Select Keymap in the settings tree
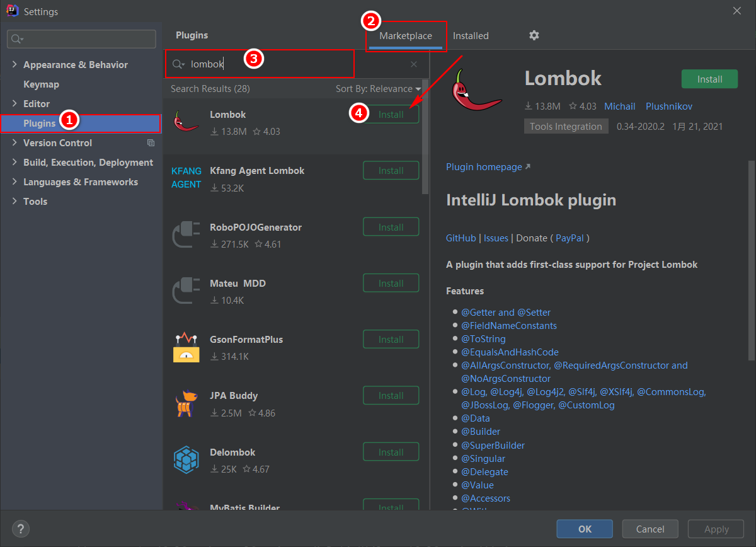This screenshot has width=756, height=547. click(41, 84)
